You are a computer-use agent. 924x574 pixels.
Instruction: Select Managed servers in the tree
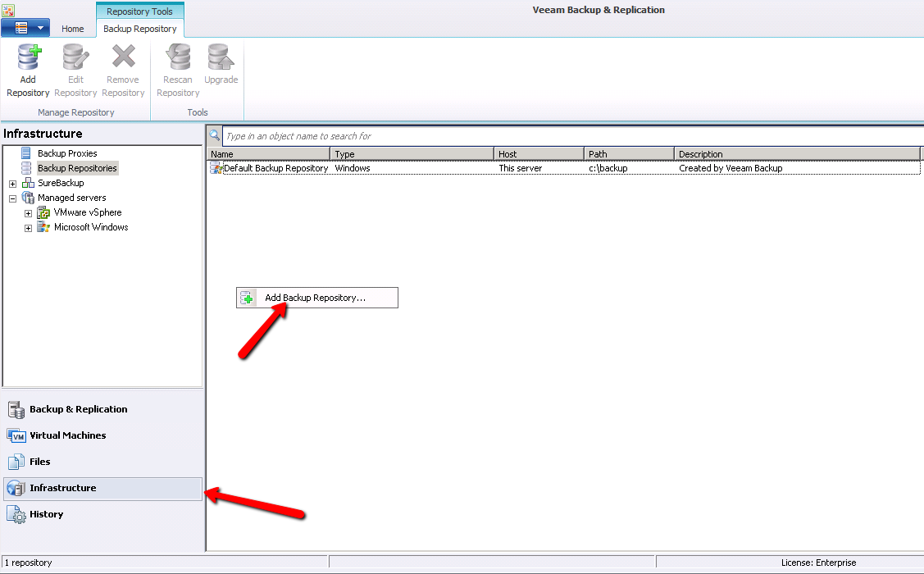(72, 198)
